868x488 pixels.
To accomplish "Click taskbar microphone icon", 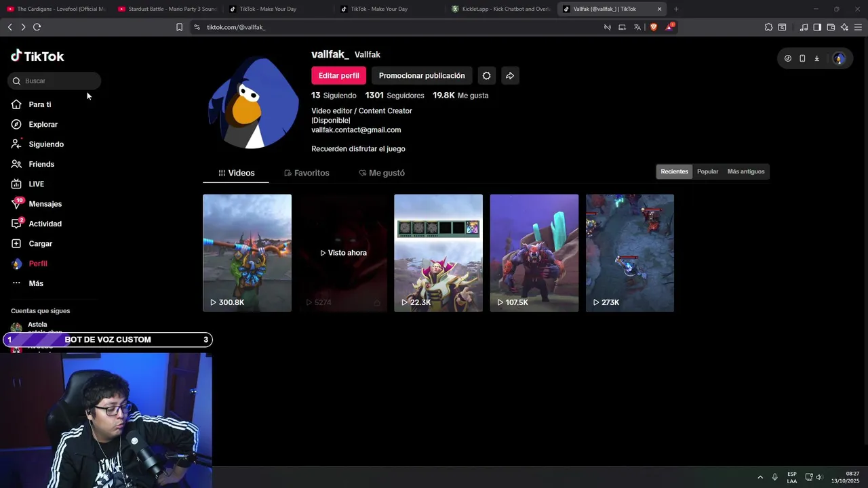I will (774, 477).
